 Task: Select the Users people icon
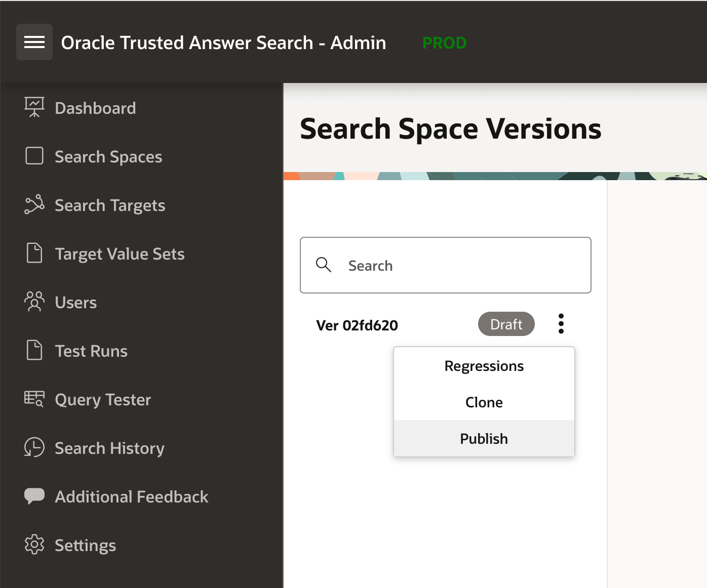click(x=34, y=302)
